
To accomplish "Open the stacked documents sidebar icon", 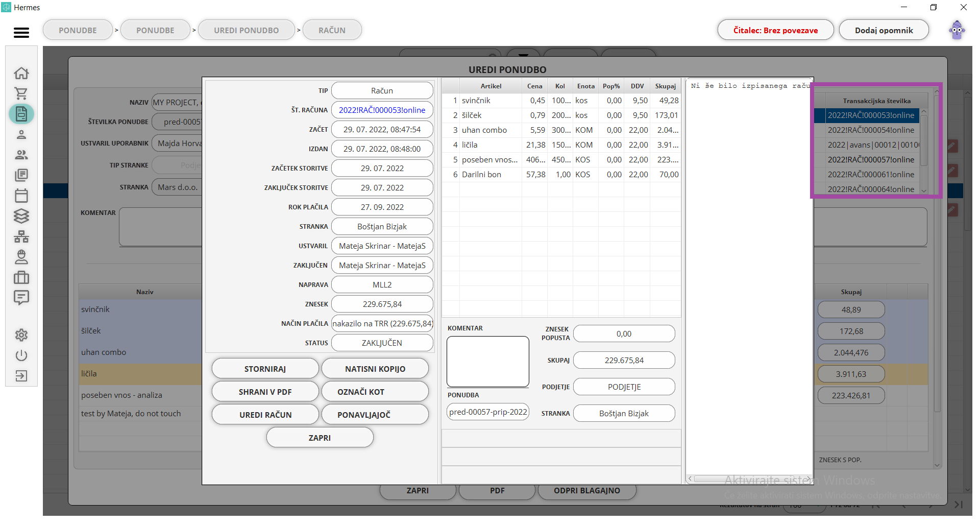I will (x=21, y=175).
